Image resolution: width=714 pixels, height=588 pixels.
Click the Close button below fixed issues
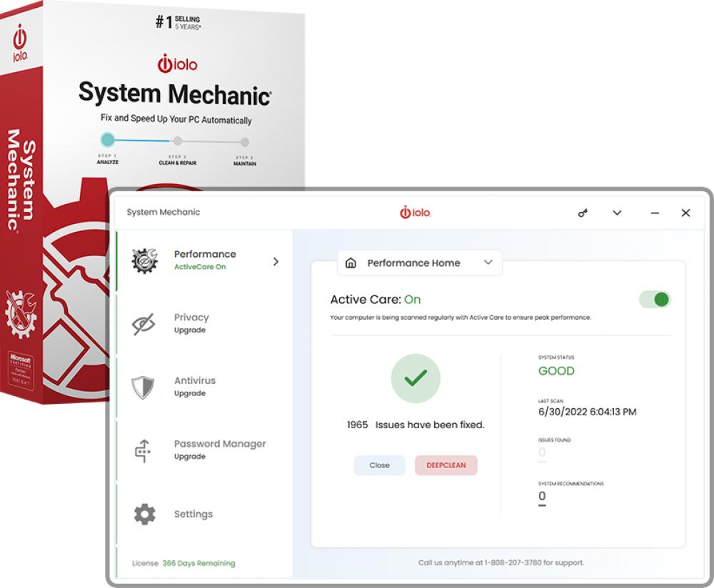pyautogui.click(x=379, y=465)
